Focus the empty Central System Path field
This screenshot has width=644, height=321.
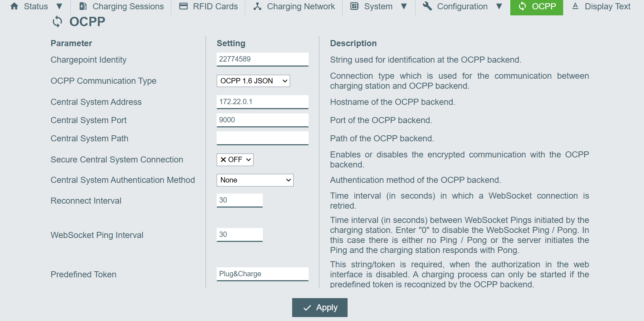pyautogui.click(x=262, y=138)
